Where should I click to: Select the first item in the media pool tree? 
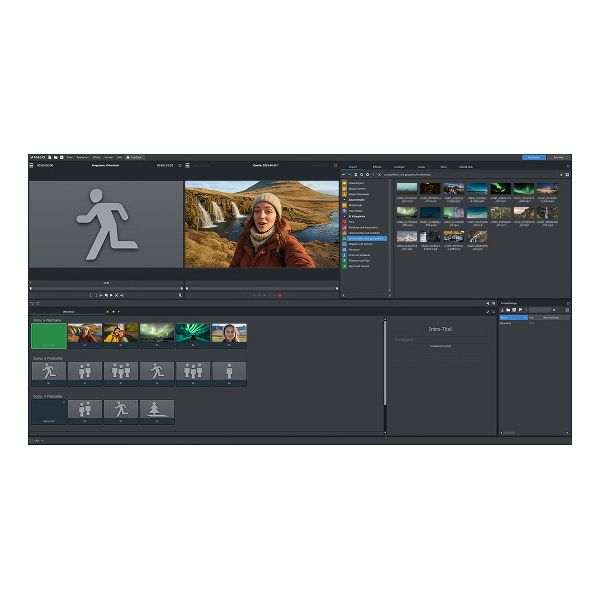pyautogui.click(x=356, y=183)
